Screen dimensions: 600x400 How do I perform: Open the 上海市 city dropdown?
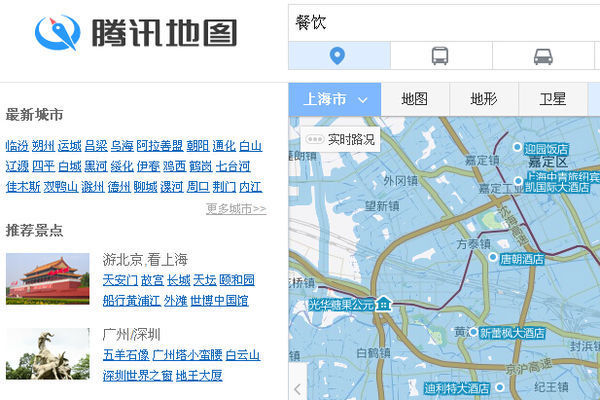point(335,99)
